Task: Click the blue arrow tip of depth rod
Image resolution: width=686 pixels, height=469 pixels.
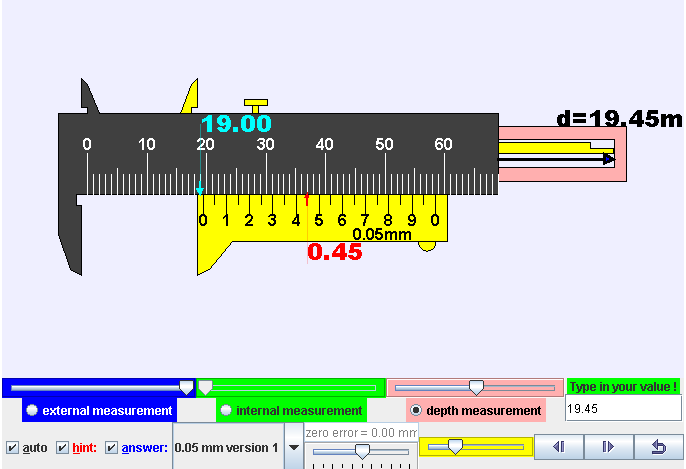Action: point(609,159)
